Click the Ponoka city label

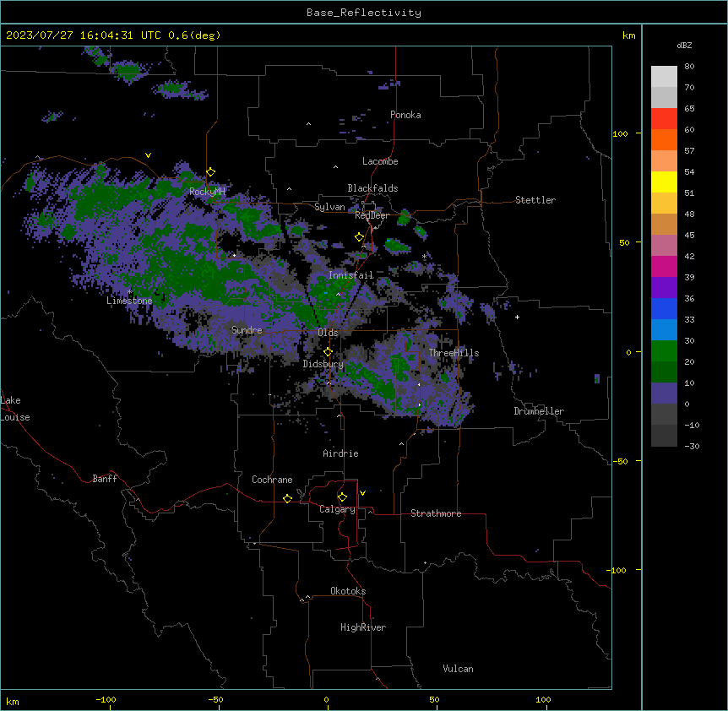click(405, 115)
